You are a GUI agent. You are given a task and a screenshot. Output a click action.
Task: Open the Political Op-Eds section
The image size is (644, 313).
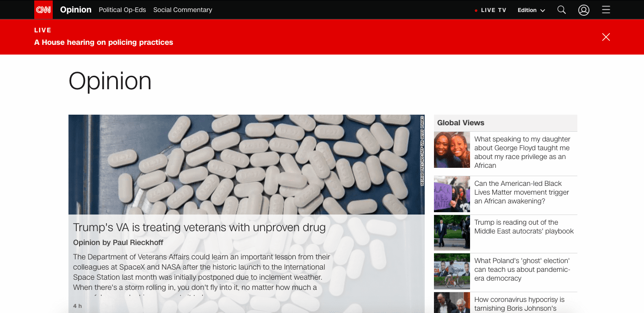(122, 10)
